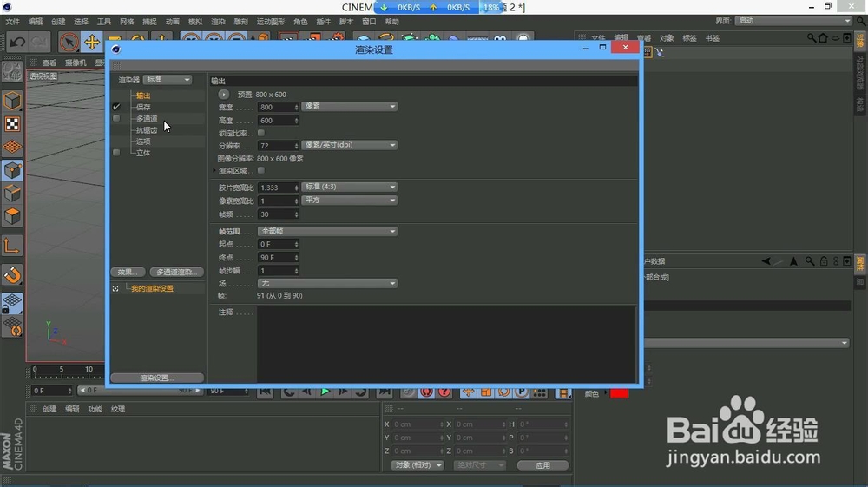Viewport: 868px width, 487px height.
Task: Click the planar workplane rotate icon
Action: tap(12, 326)
